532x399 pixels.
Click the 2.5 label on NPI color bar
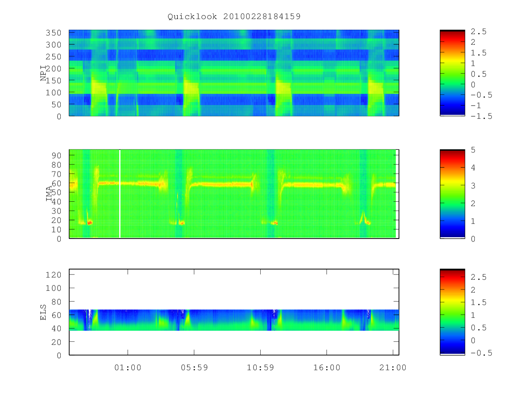click(x=478, y=31)
